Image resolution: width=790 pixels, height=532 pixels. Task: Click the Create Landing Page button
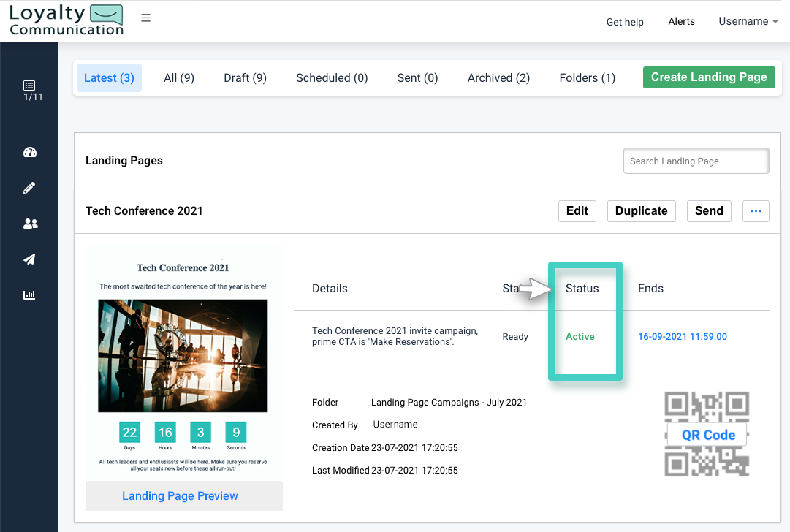[x=709, y=77]
